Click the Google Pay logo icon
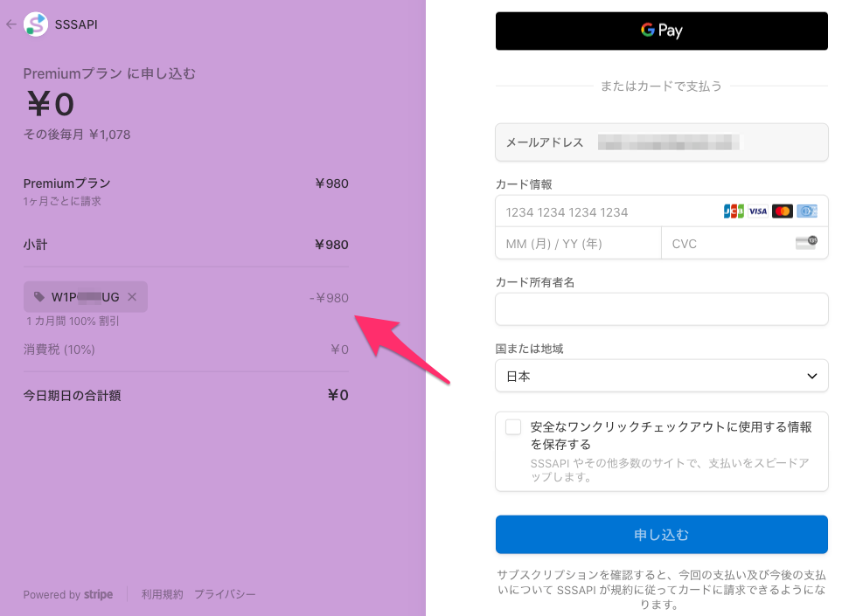 (x=648, y=31)
